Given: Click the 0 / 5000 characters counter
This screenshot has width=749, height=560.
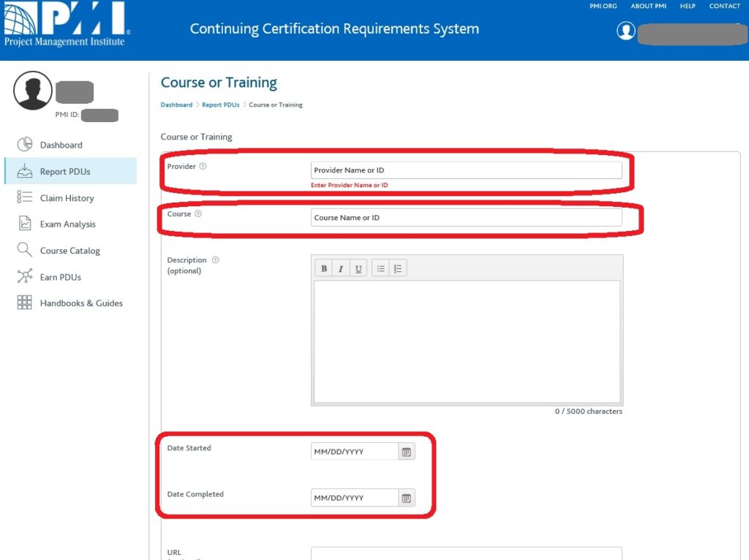Looking at the screenshot, I should (589, 411).
